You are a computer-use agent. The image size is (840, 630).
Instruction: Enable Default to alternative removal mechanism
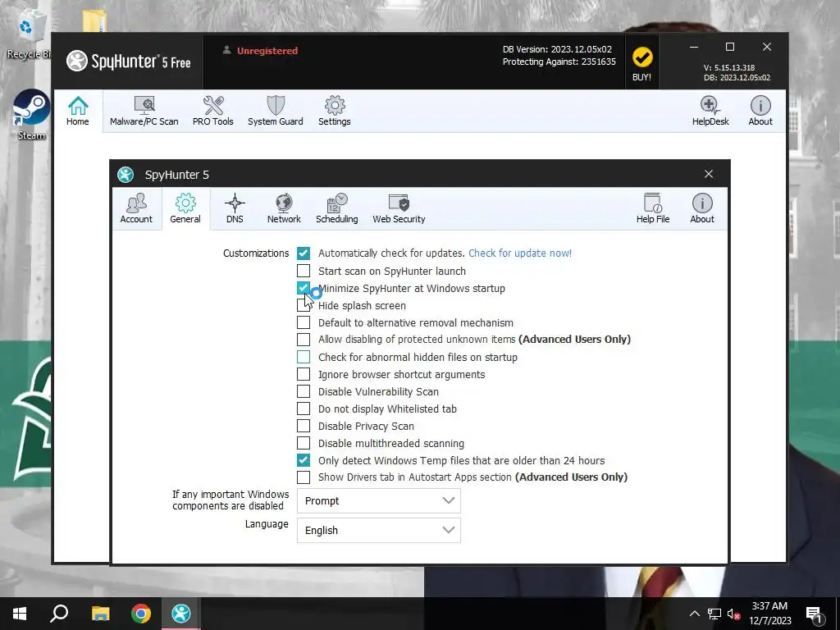click(304, 322)
